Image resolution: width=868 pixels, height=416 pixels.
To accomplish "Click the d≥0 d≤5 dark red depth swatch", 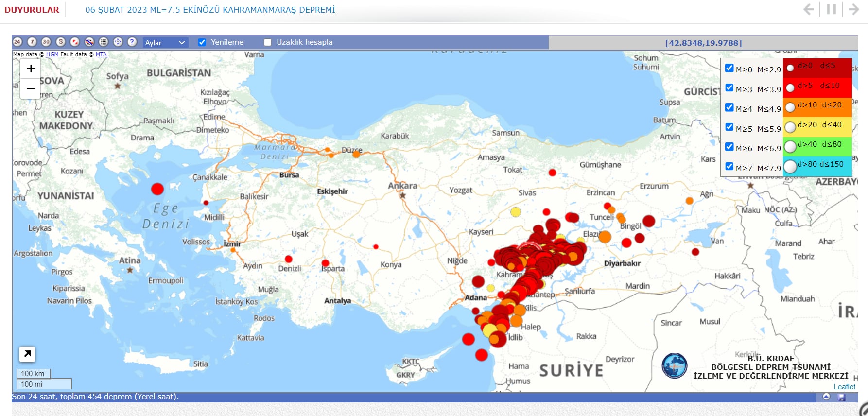I will click(x=817, y=68).
